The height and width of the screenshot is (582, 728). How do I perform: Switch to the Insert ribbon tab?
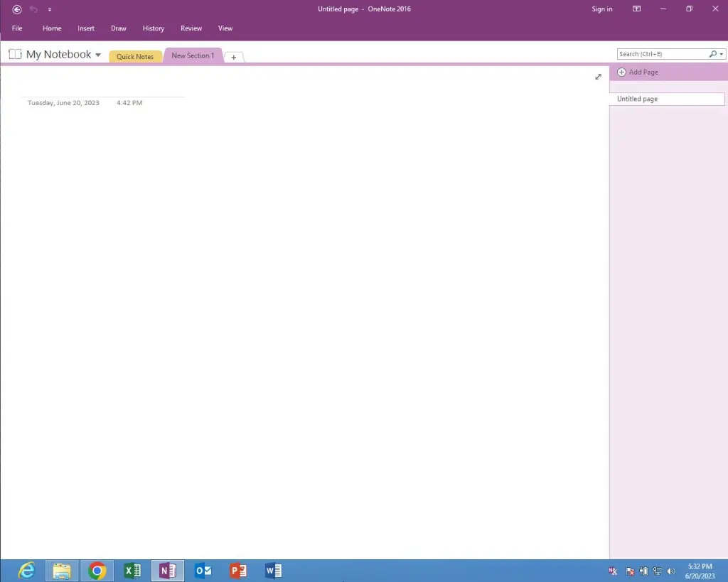(86, 28)
